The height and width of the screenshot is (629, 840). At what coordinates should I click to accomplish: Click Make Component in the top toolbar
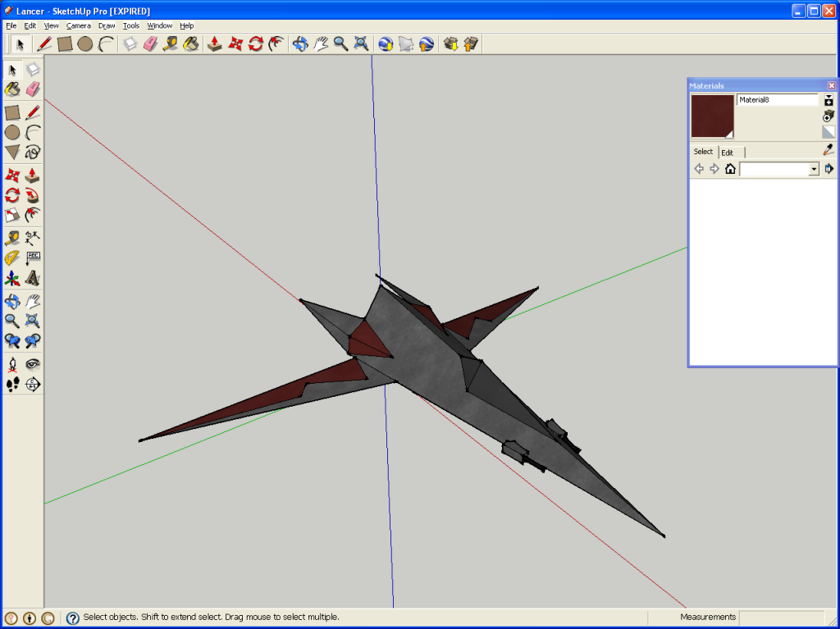click(x=130, y=44)
